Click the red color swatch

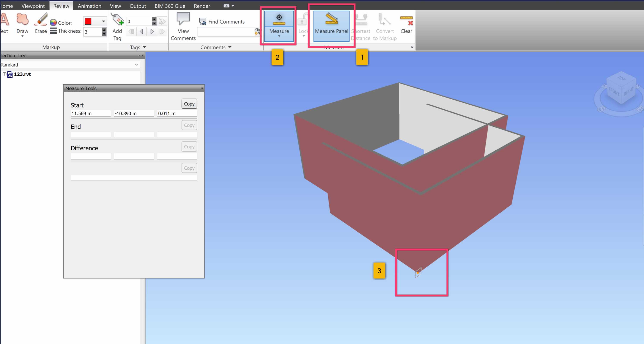click(x=88, y=22)
